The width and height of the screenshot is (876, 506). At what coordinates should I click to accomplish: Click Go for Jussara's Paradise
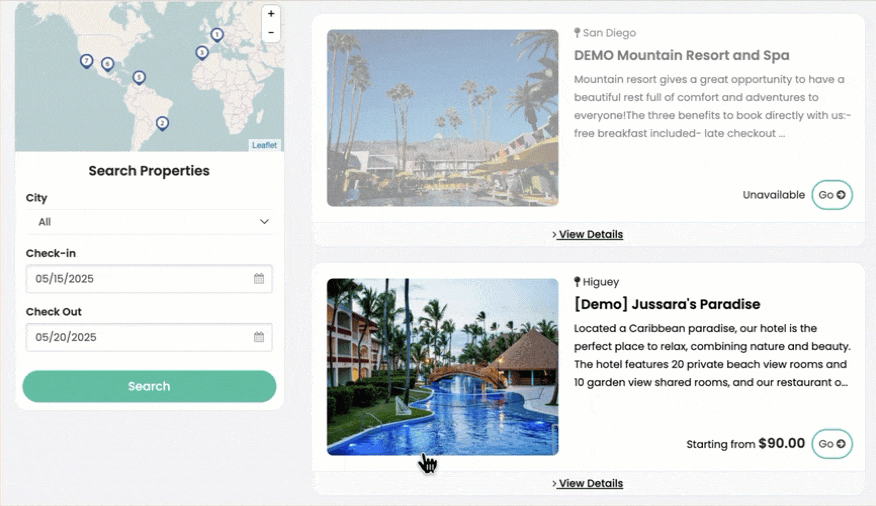832,444
